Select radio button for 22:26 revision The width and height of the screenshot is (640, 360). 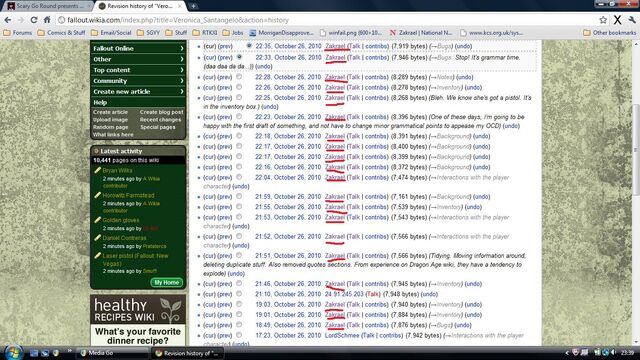[x=239, y=87]
